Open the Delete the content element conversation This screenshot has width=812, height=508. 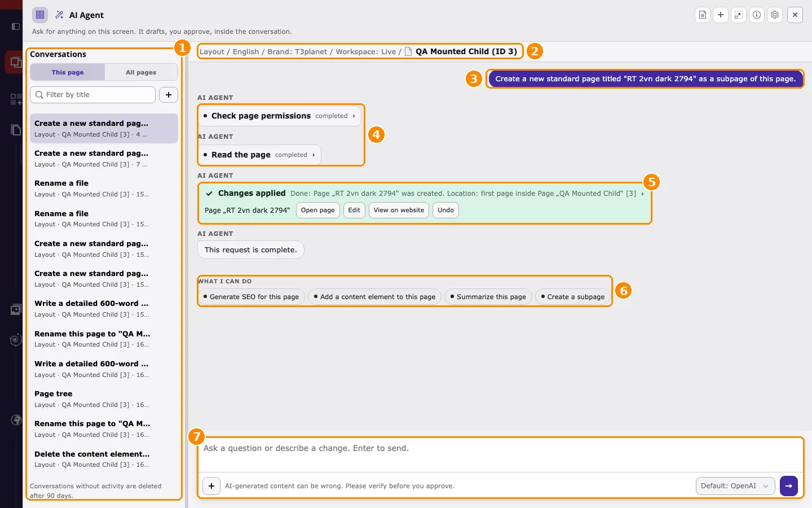point(104,459)
